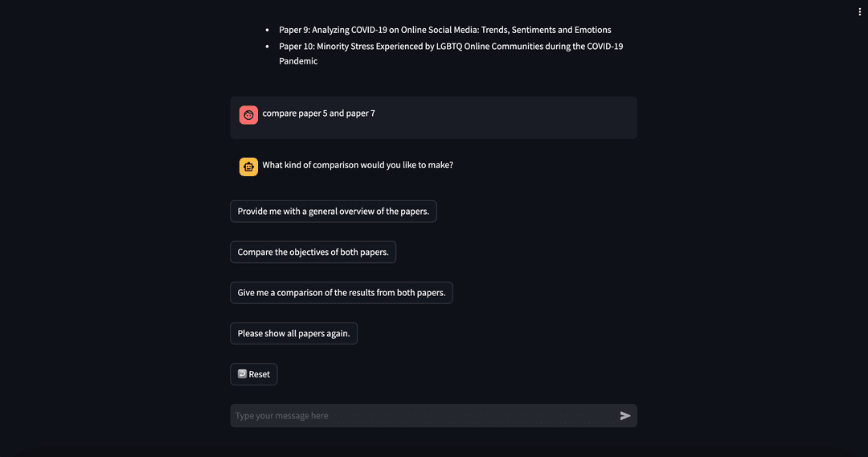868x457 pixels.
Task: Reset the conversation using Reset button label
Action: click(x=259, y=374)
